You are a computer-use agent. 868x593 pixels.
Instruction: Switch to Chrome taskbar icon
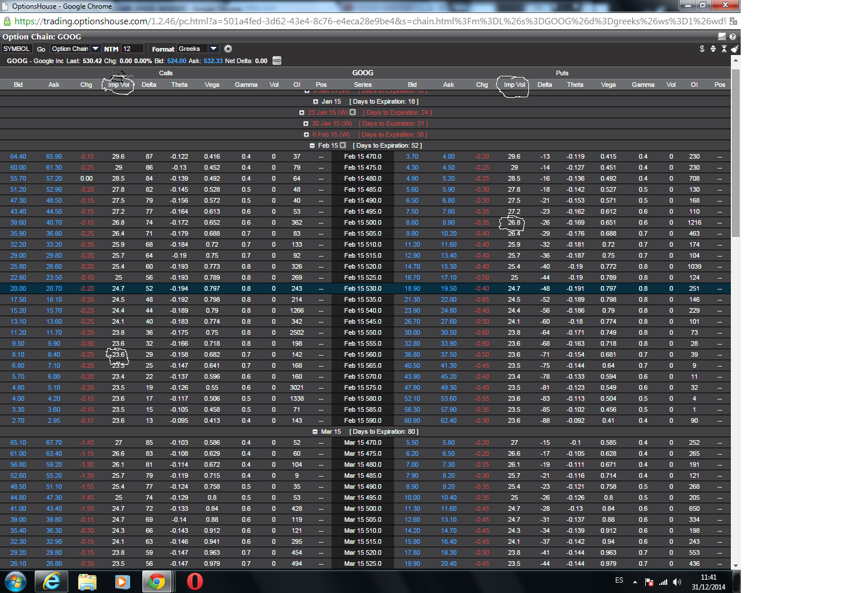coord(157,581)
